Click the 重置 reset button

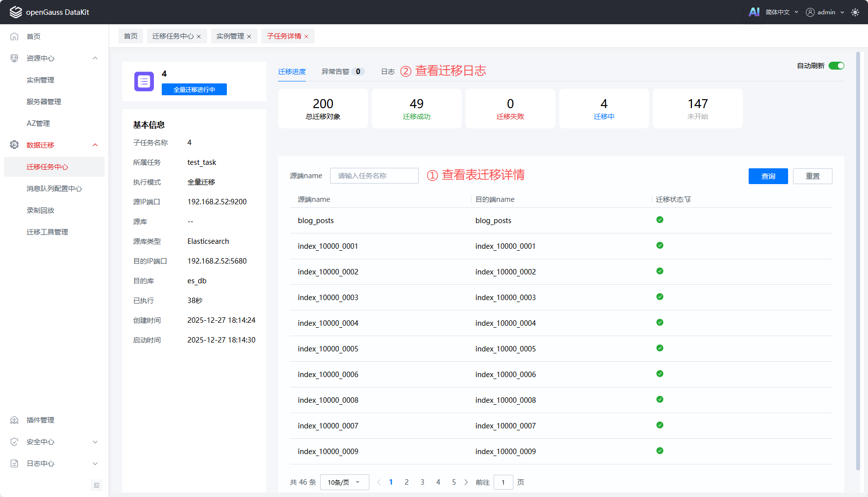[813, 176]
